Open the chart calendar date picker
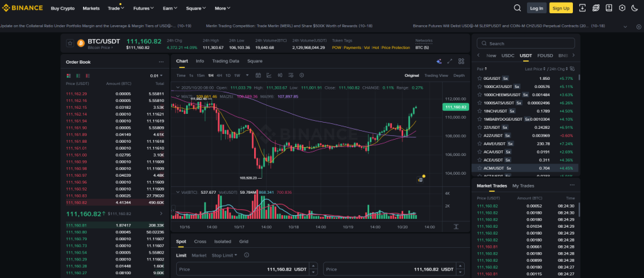 click(x=258, y=75)
